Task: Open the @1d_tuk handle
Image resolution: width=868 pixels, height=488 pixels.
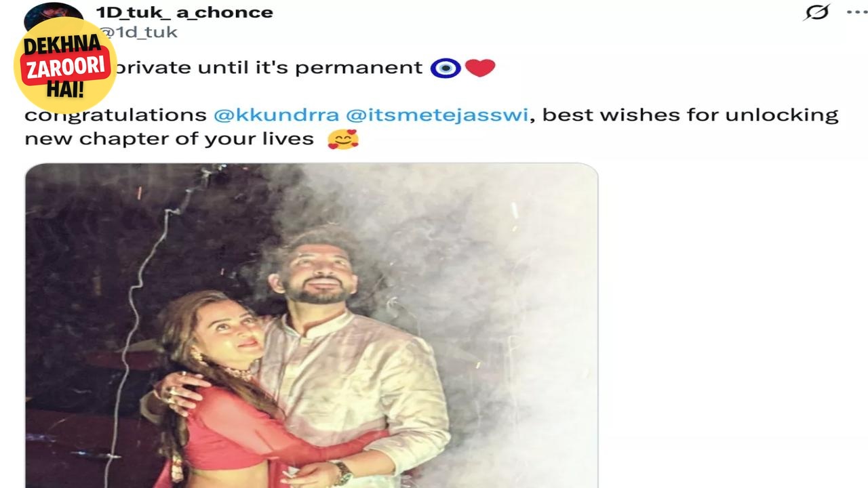Action: (138, 32)
